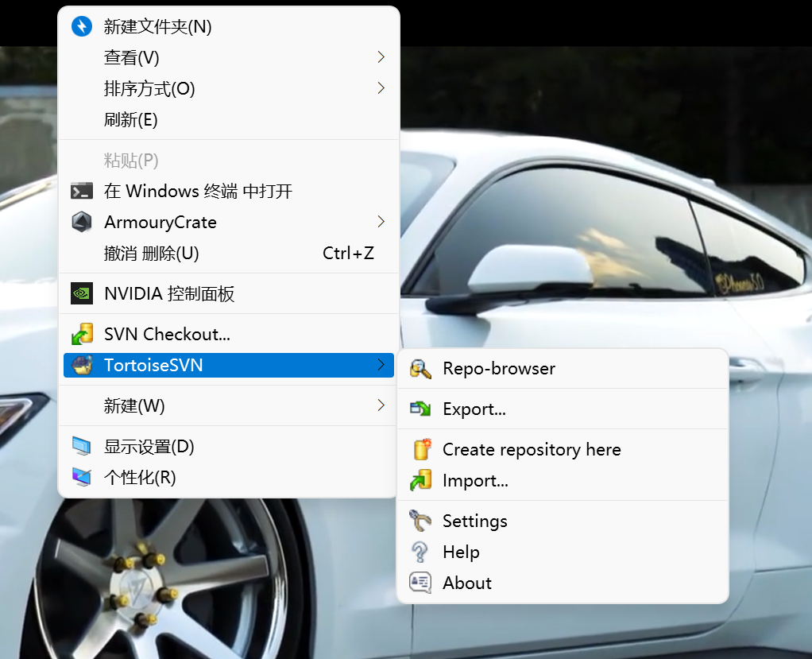The image size is (812, 659).
Task: Open 显示设置(D) entry
Action: (229, 447)
